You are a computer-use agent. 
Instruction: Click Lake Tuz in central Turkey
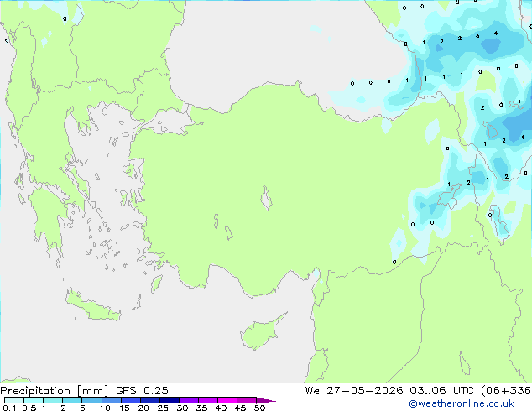tap(266, 198)
